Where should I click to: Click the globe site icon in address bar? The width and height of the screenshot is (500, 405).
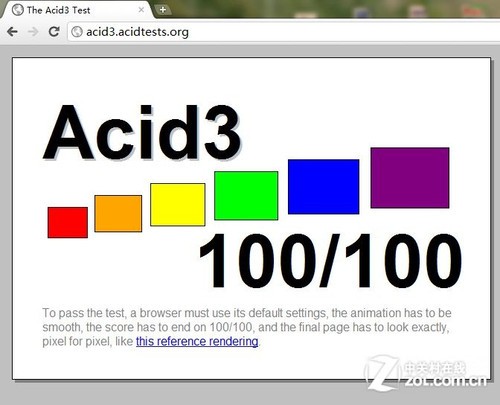[77, 32]
